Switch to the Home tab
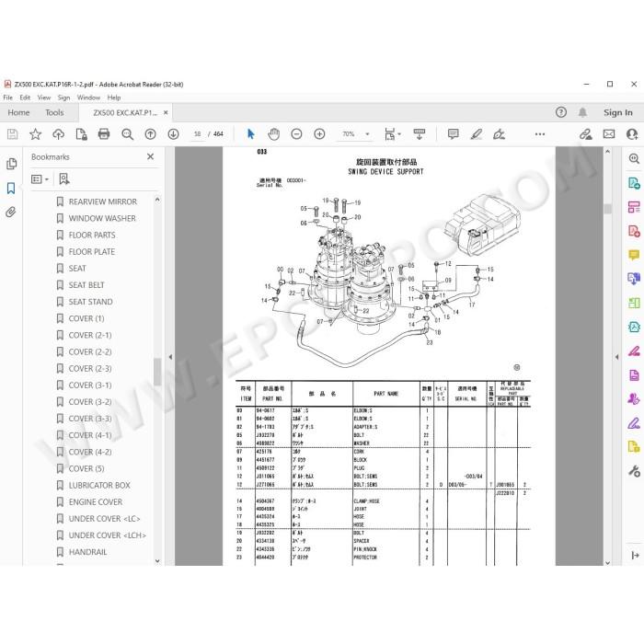Viewport: 644px width, 644px height. pos(18,112)
